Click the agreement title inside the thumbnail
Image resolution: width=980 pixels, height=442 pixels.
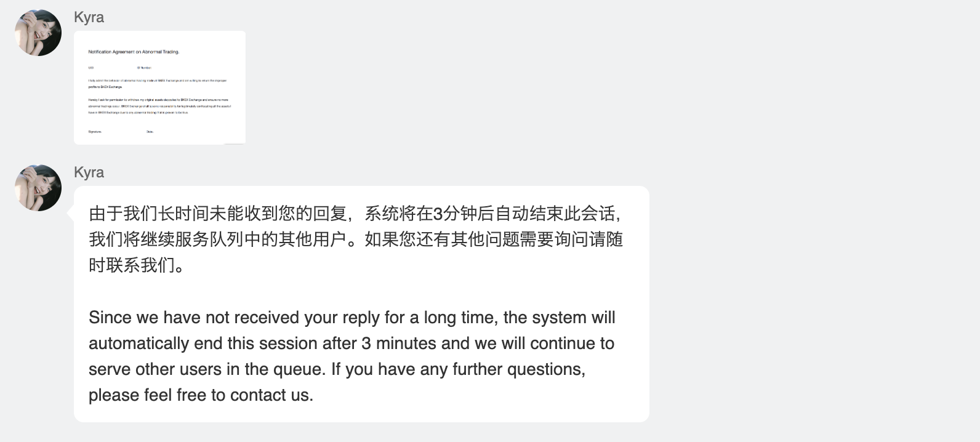pyautogui.click(x=134, y=52)
